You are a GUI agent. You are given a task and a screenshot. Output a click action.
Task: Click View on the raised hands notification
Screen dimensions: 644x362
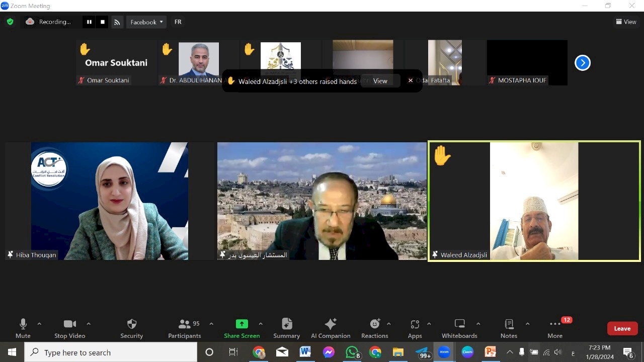click(380, 81)
